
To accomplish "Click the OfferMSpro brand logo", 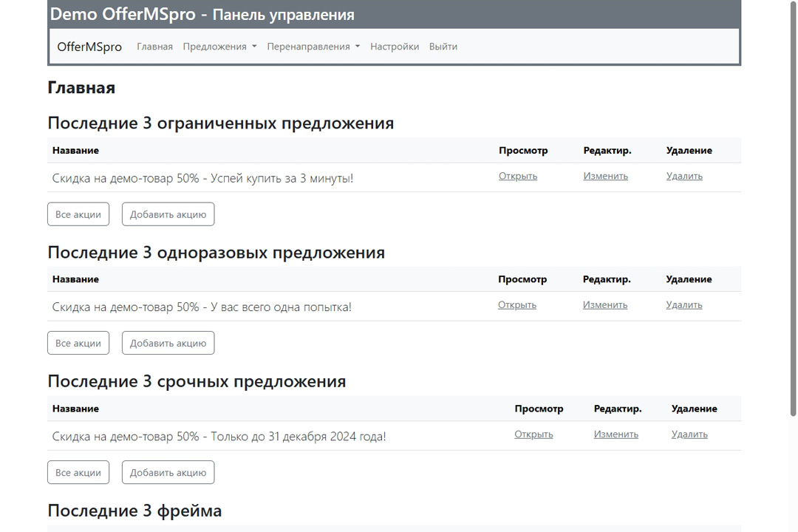I will (89, 47).
